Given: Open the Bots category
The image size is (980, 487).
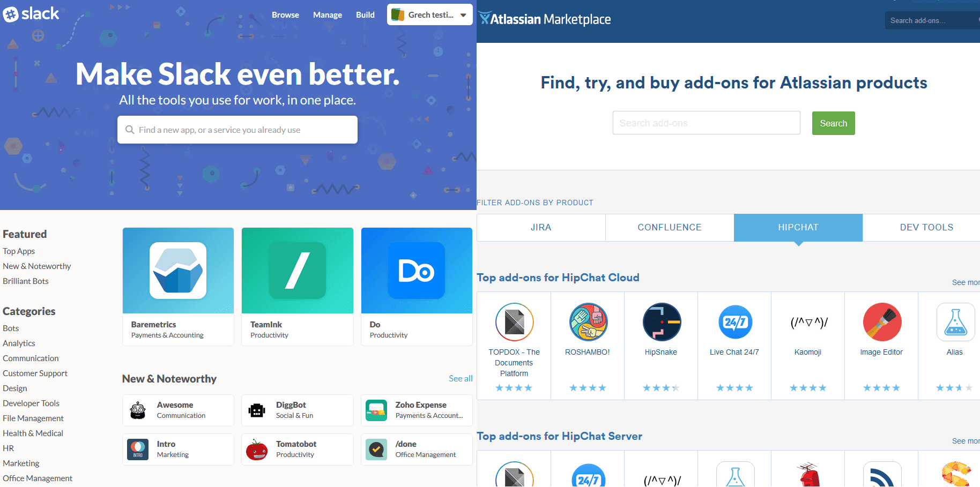Looking at the screenshot, I should click(11, 328).
